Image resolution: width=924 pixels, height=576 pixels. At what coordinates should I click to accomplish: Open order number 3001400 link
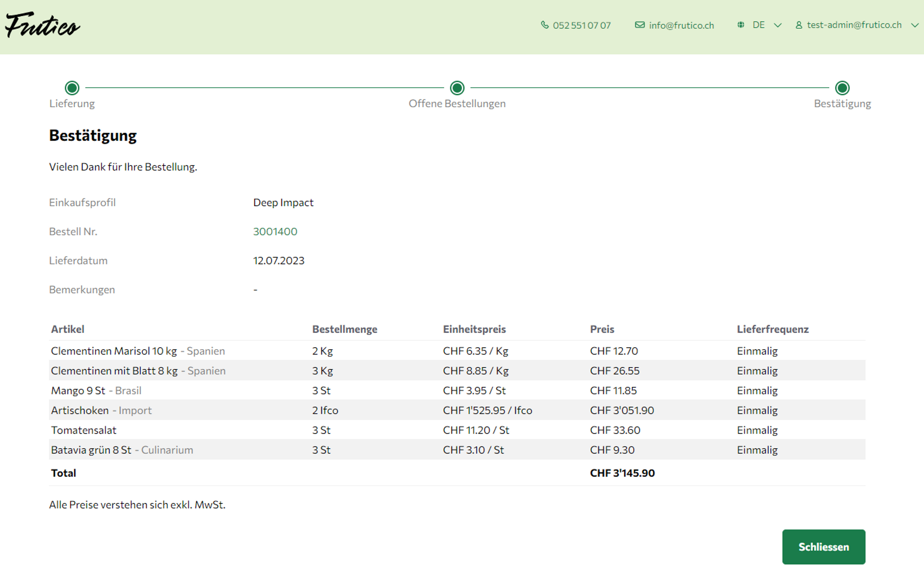tap(275, 232)
